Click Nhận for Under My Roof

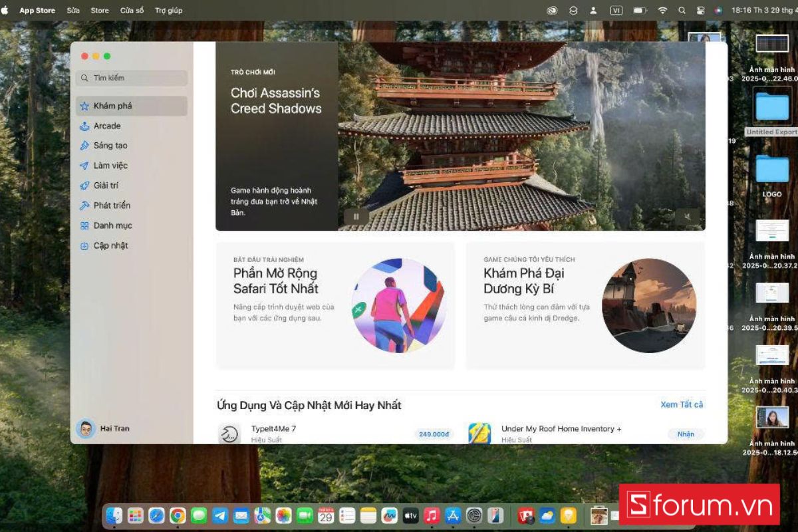coord(686,434)
